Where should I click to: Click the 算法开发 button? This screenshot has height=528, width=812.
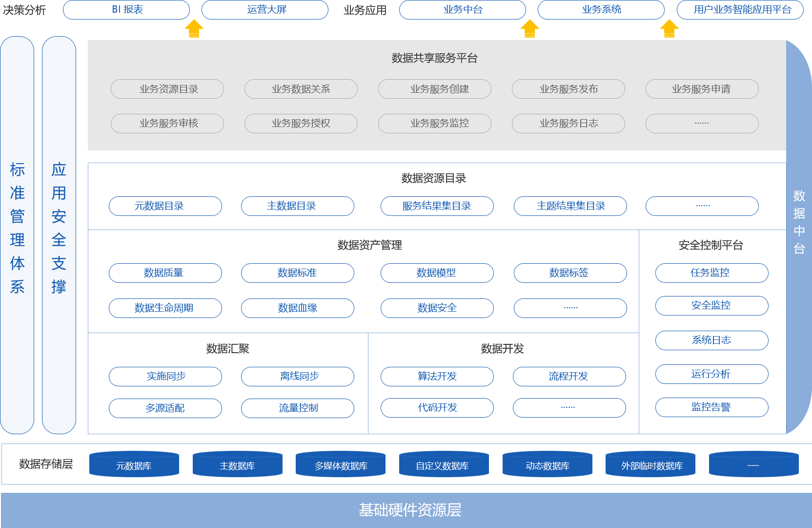pos(437,377)
